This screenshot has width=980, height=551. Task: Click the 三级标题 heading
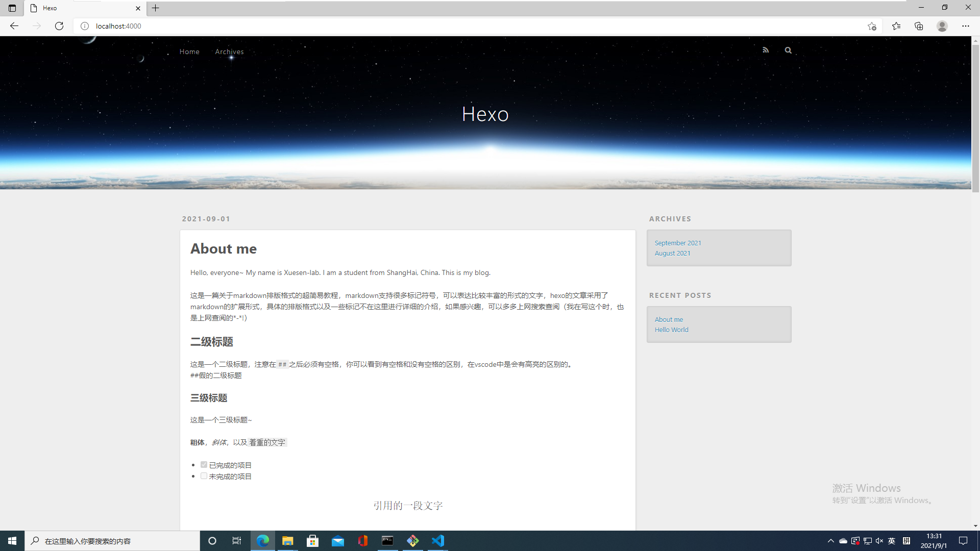209,398
